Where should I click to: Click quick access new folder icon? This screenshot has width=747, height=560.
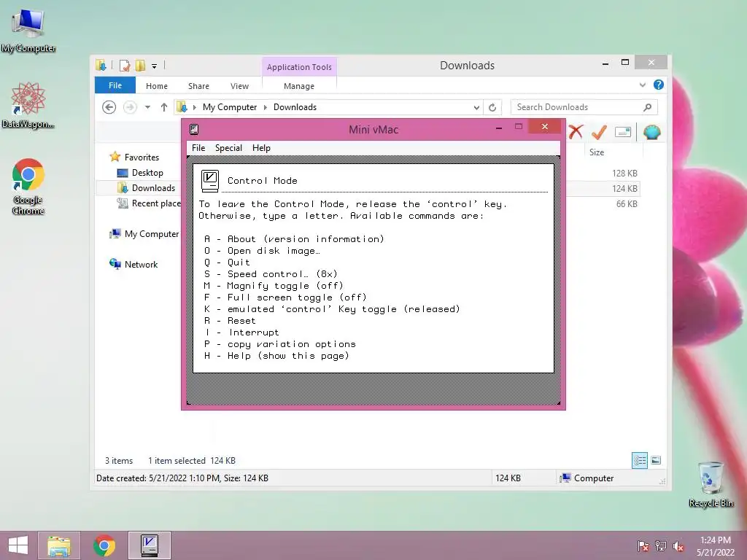click(140, 66)
